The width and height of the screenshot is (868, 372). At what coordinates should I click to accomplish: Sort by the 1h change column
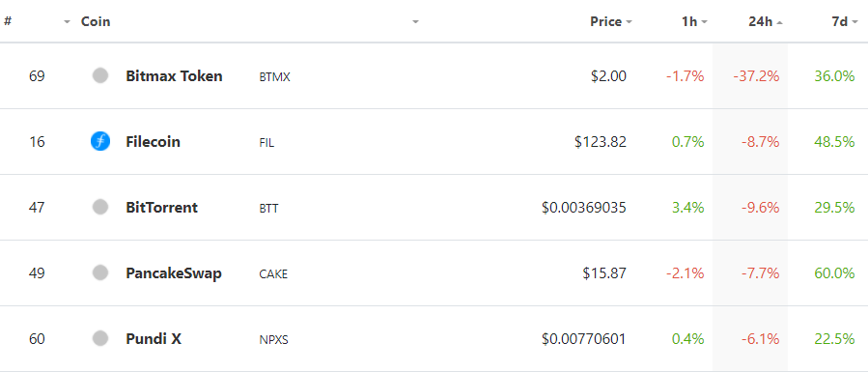coord(694,22)
